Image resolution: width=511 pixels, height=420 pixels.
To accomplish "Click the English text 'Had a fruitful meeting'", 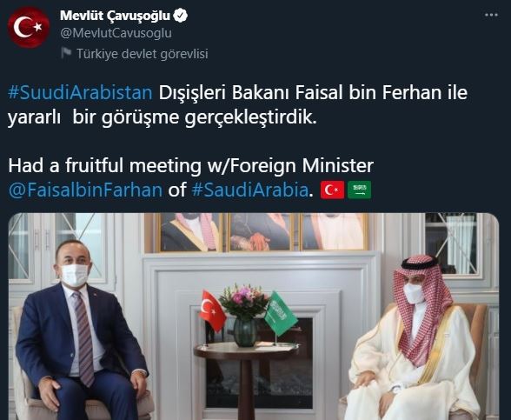I will pos(104,165).
